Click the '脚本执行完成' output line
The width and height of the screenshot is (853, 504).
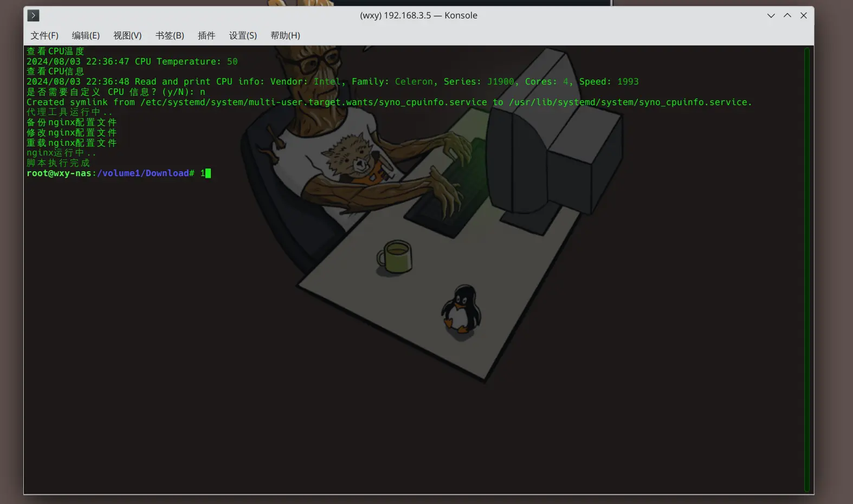[x=59, y=163]
